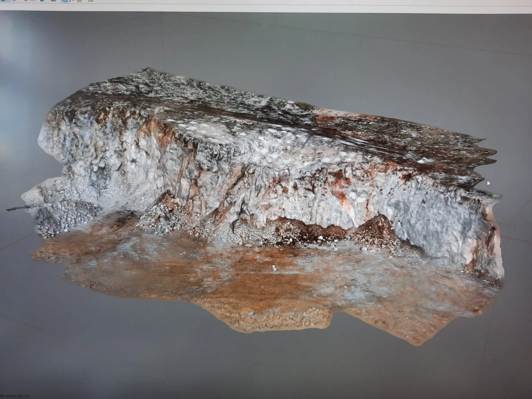Click the highlighted blue active toolbar button
This screenshot has height=399, width=532.
[64, 1]
